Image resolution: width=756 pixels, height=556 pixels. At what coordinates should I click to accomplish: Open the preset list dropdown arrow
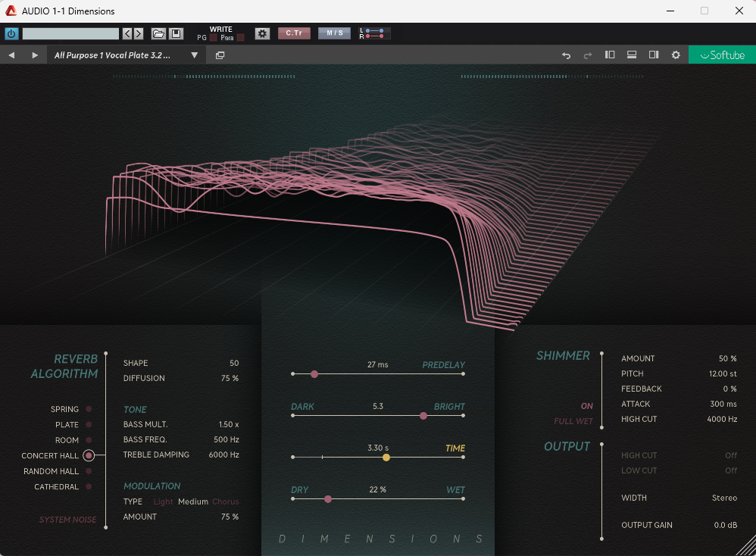195,55
